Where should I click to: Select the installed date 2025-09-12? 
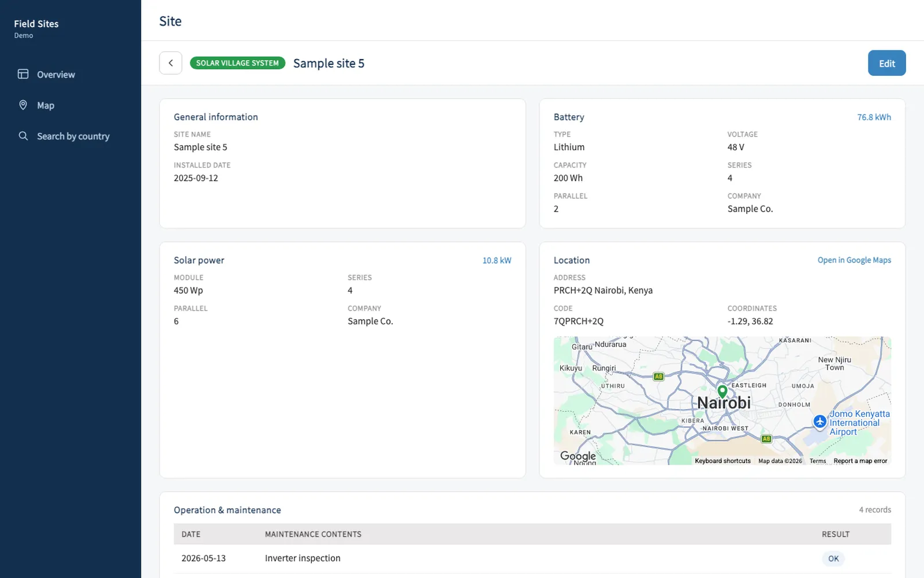tap(196, 178)
